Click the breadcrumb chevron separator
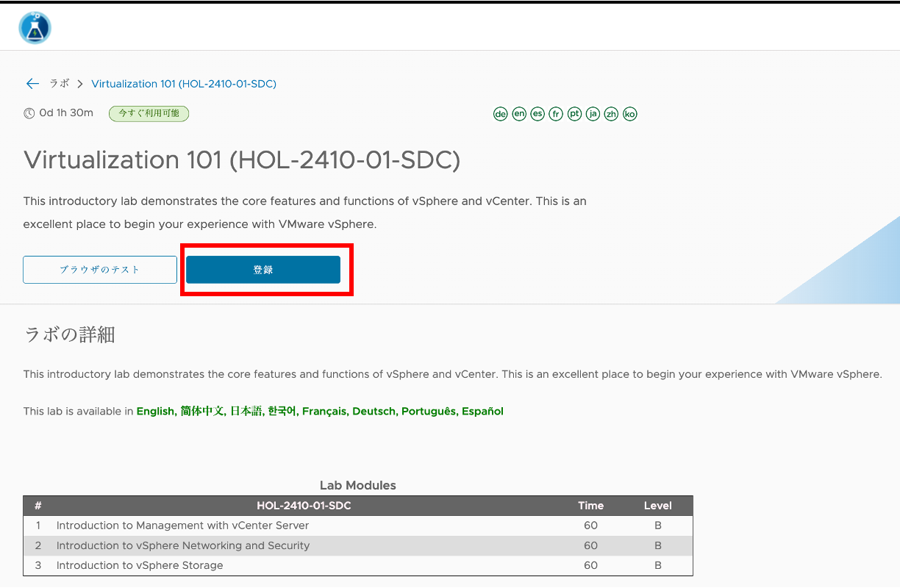 pyautogui.click(x=80, y=84)
